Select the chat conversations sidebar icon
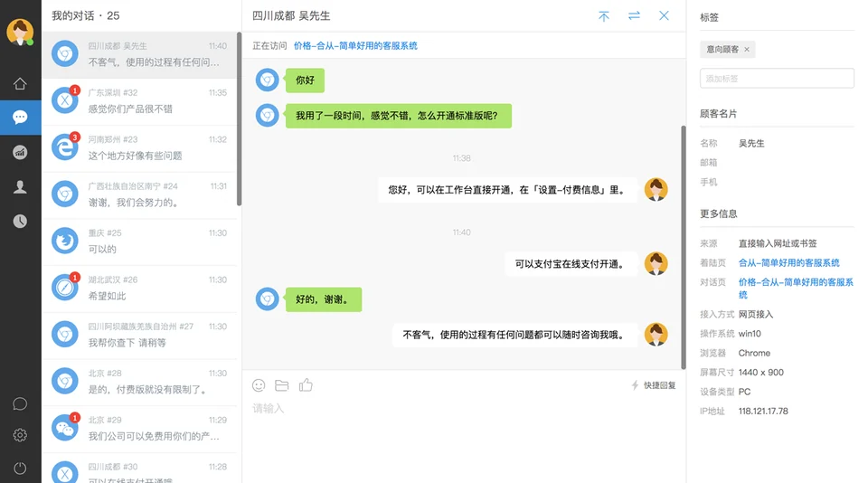868x483 pixels. point(20,118)
